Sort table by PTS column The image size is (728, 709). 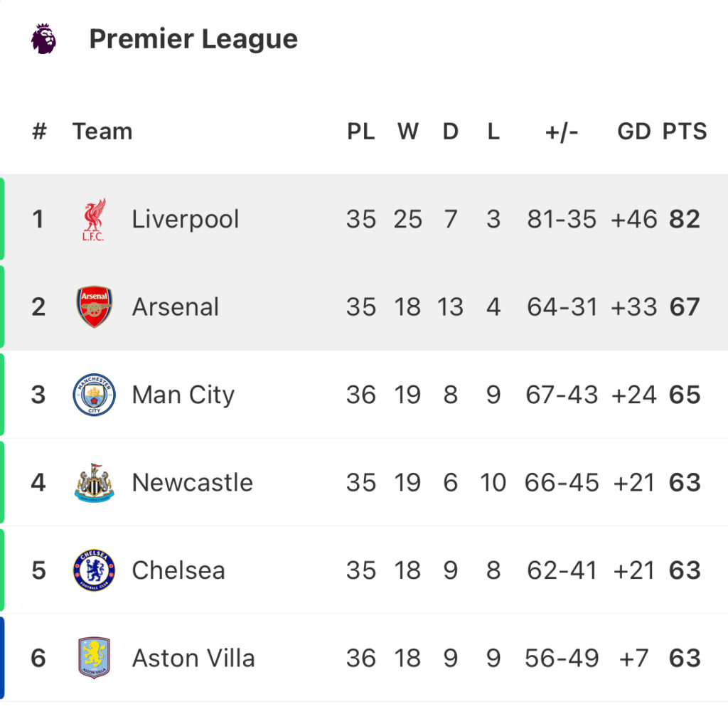coord(685,132)
